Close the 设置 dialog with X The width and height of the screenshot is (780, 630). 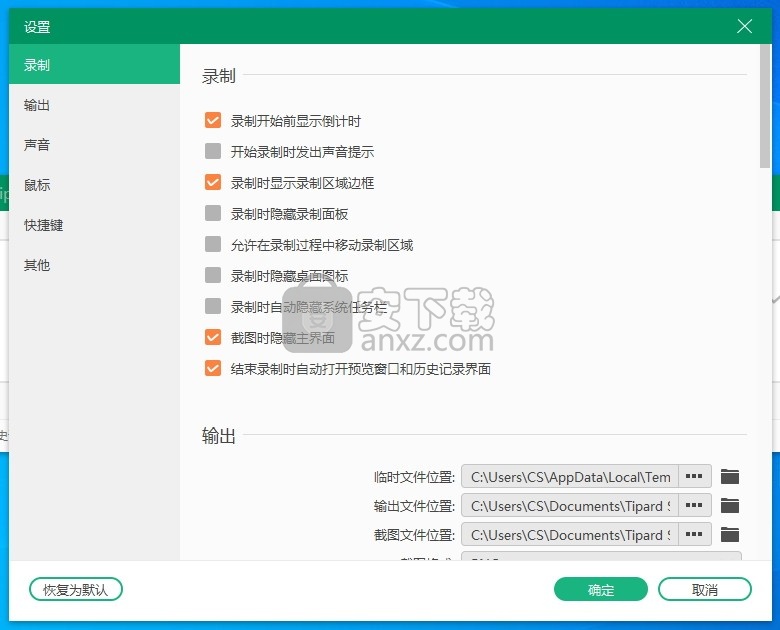click(744, 26)
